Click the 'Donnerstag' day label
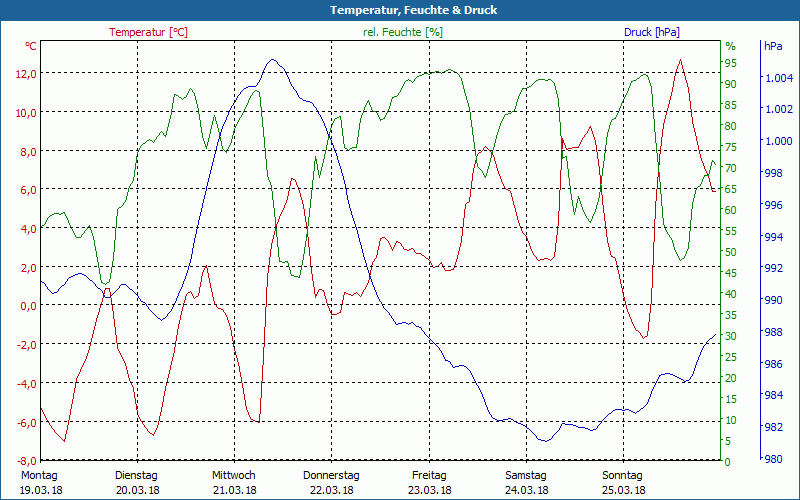 pos(331,476)
